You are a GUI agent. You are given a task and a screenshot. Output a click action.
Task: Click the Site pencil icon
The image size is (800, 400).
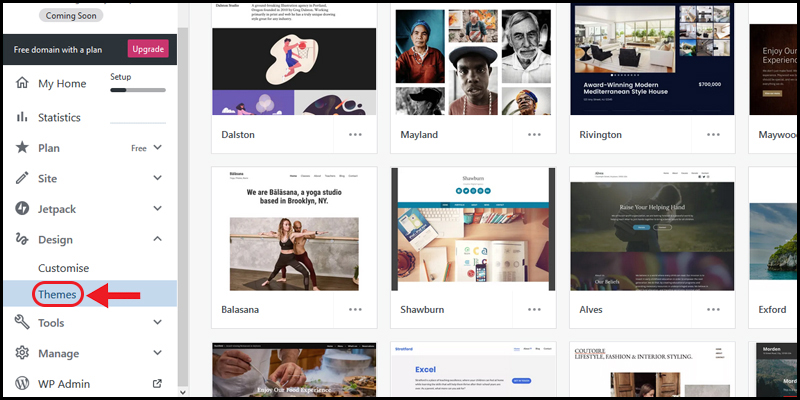(x=22, y=178)
